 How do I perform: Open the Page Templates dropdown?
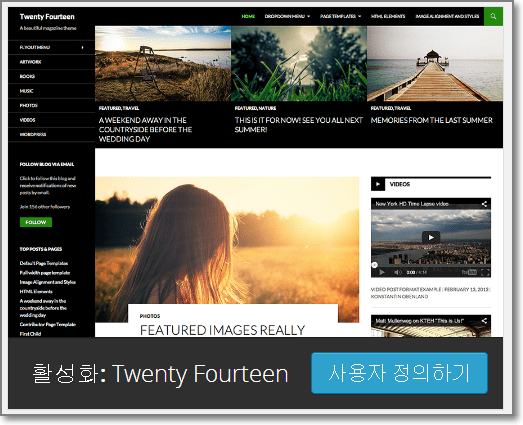pyautogui.click(x=340, y=16)
